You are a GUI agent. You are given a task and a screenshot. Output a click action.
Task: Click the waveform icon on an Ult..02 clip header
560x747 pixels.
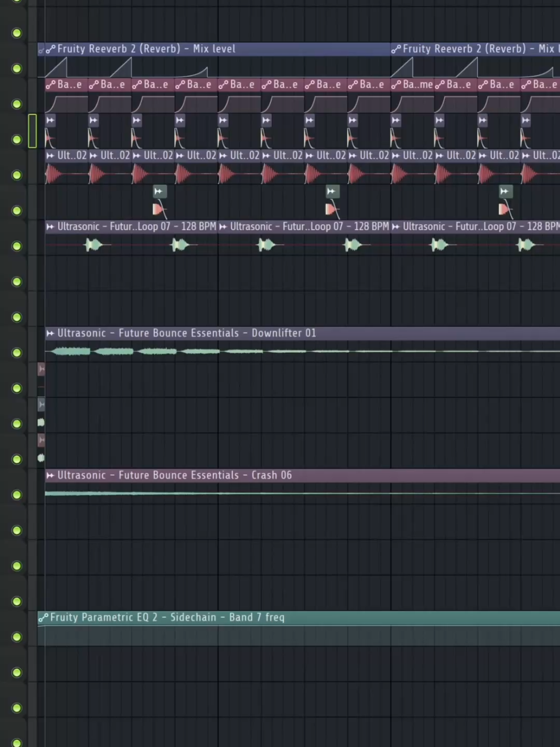[x=50, y=155]
